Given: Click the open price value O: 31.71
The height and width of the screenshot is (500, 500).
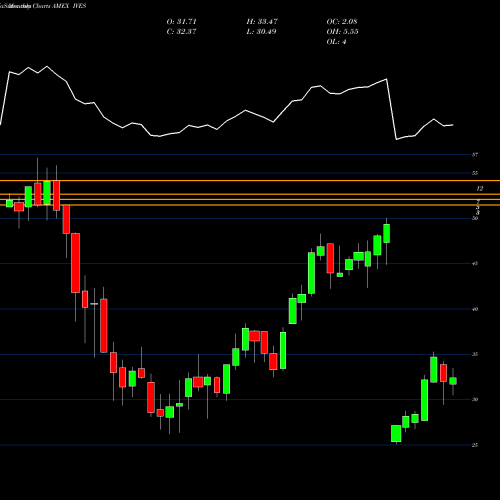Looking at the screenshot, I should click(x=181, y=22).
